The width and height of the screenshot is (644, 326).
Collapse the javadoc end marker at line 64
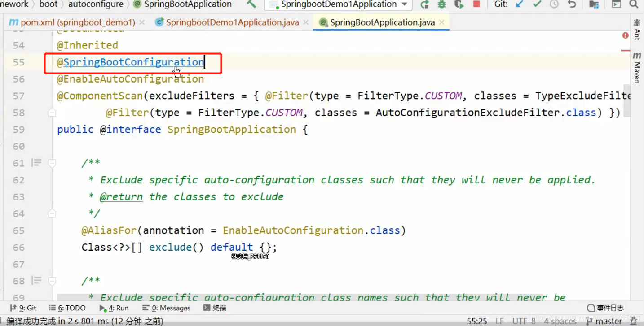tap(52, 213)
